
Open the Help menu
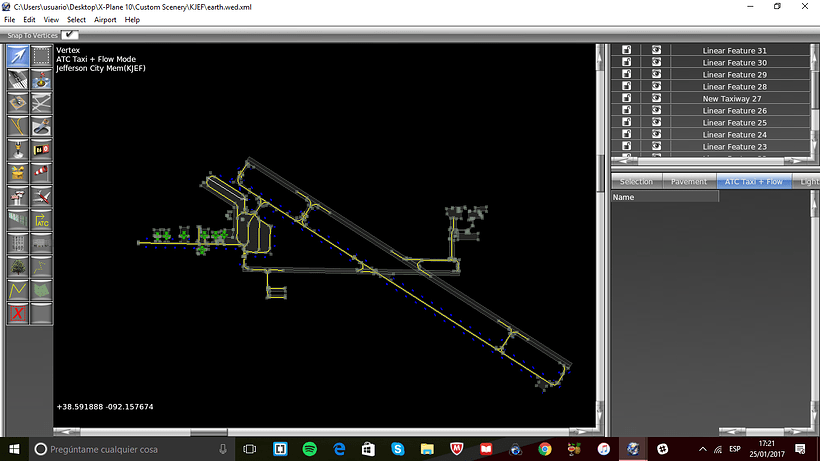132,20
